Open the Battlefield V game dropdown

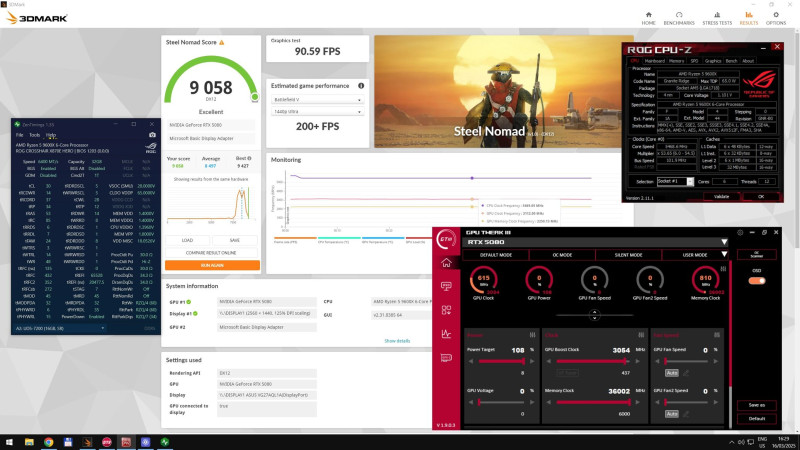317,99
